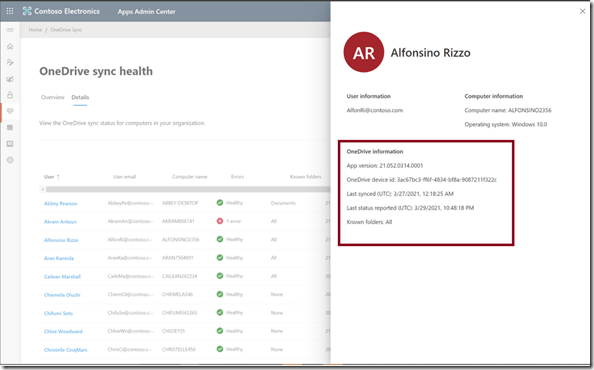The width and height of the screenshot is (594, 370).
Task: Open the lock security icon in sidebar
Action: [10, 95]
